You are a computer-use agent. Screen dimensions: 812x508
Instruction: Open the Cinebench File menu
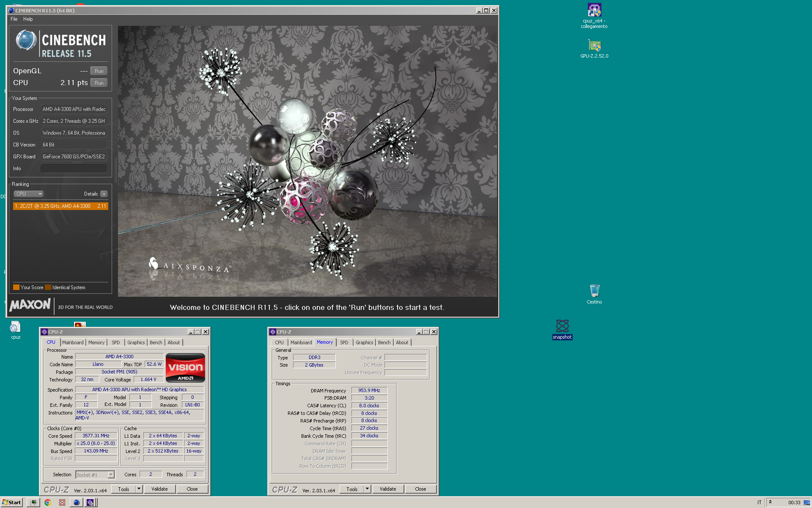click(14, 19)
